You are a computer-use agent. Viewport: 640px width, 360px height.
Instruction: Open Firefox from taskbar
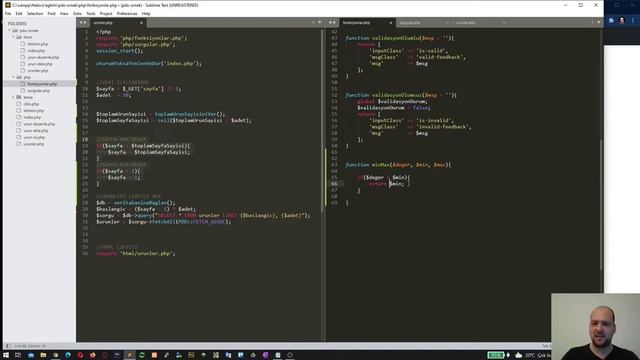[93, 355]
